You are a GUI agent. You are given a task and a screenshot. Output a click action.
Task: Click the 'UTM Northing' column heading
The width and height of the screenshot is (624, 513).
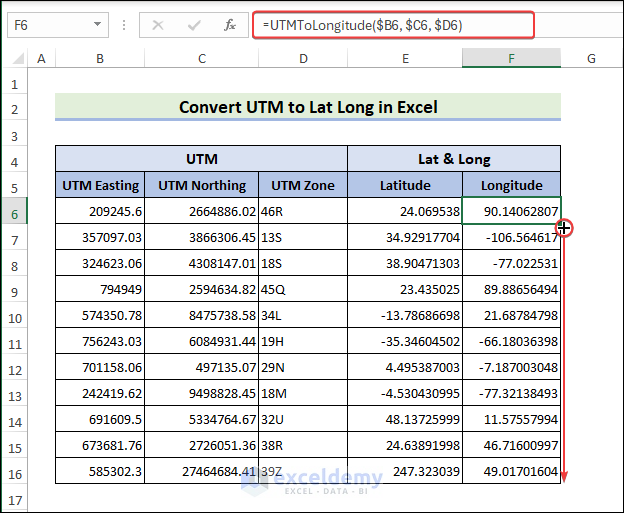[x=202, y=185]
